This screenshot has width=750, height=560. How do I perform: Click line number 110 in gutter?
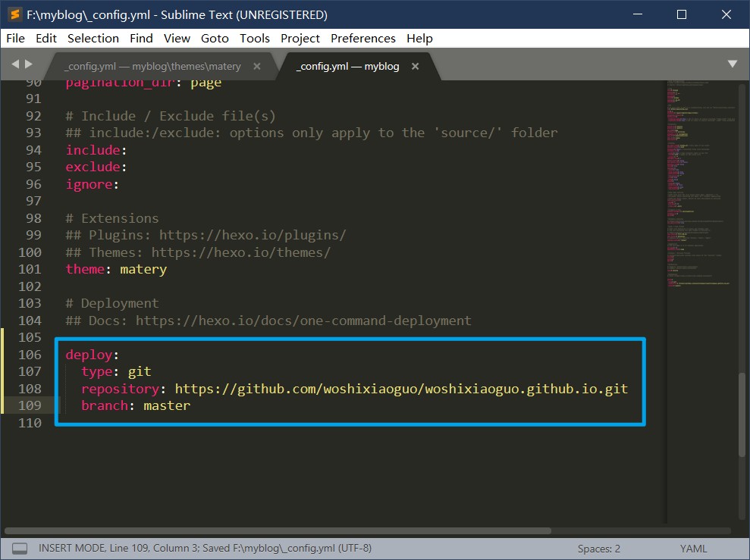point(30,423)
